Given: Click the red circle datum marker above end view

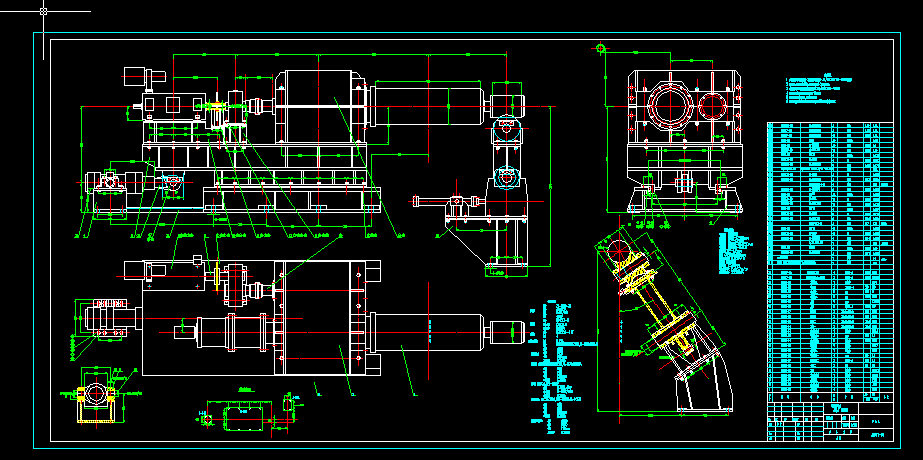Looking at the screenshot, I should (601, 48).
